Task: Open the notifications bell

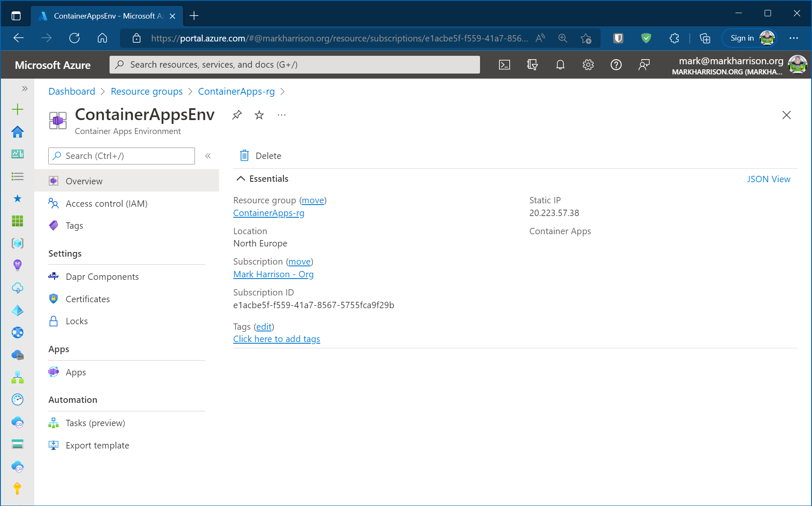Action: click(560, 65)
